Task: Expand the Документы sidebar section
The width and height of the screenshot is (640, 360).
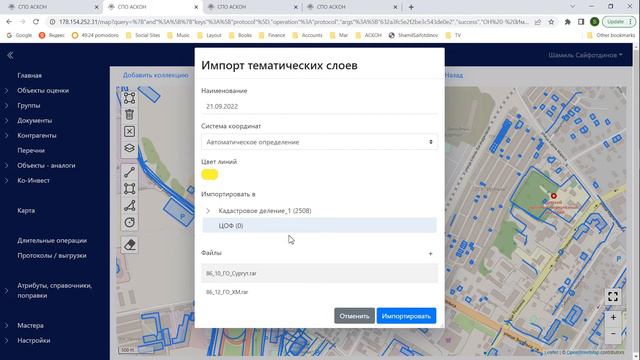Action: pyautogui.click(x=7, y=120)
